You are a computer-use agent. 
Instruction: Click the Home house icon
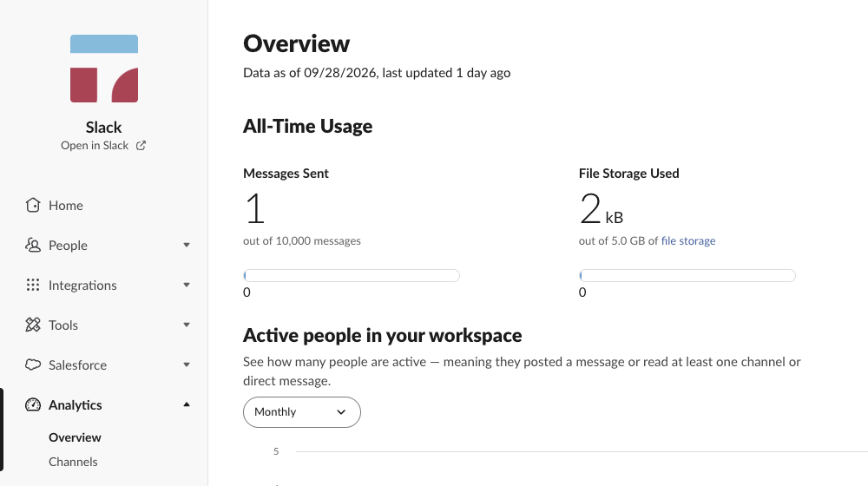pyautogui.click(x=33, y=206)
